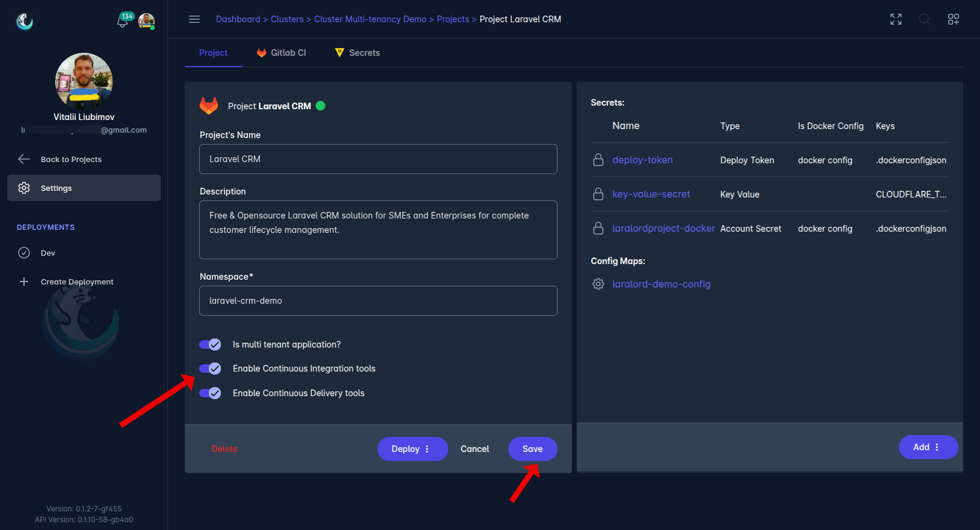Click the Vitalii Liubimov user name
The width and height of the screenshot is (980, 530).
[84, 117]
